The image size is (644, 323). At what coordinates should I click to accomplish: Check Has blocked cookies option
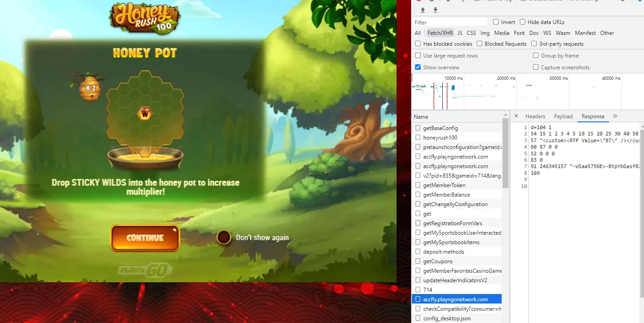coord(418,43)
